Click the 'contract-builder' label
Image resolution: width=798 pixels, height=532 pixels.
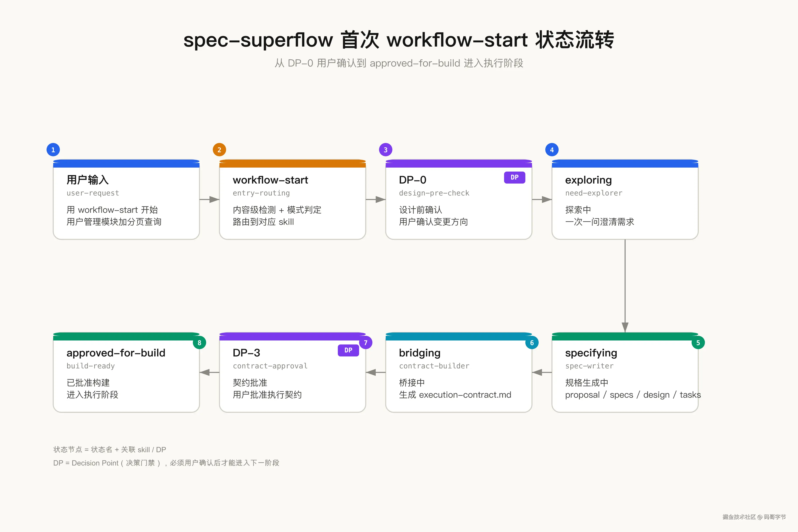pyautogui.click(x=434, y=366)
